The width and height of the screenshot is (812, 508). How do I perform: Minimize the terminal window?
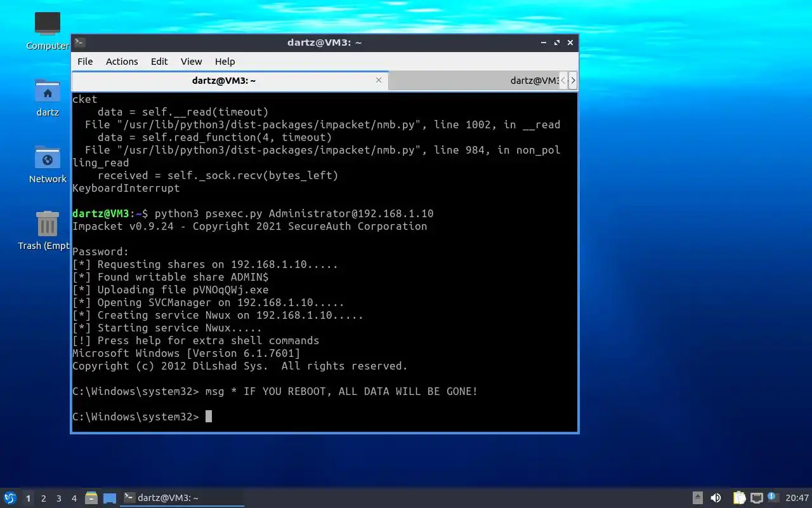544,43
